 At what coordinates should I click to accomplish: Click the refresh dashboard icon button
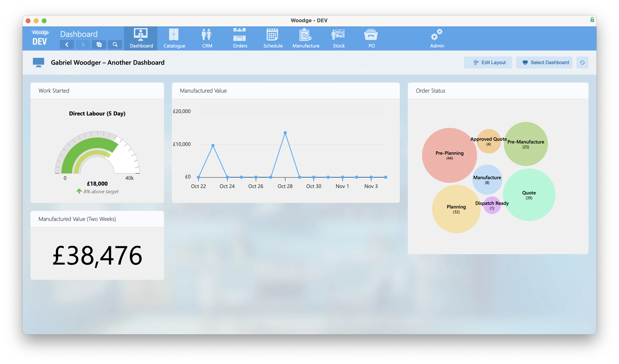pyautogui.click(x=582, y=63)
